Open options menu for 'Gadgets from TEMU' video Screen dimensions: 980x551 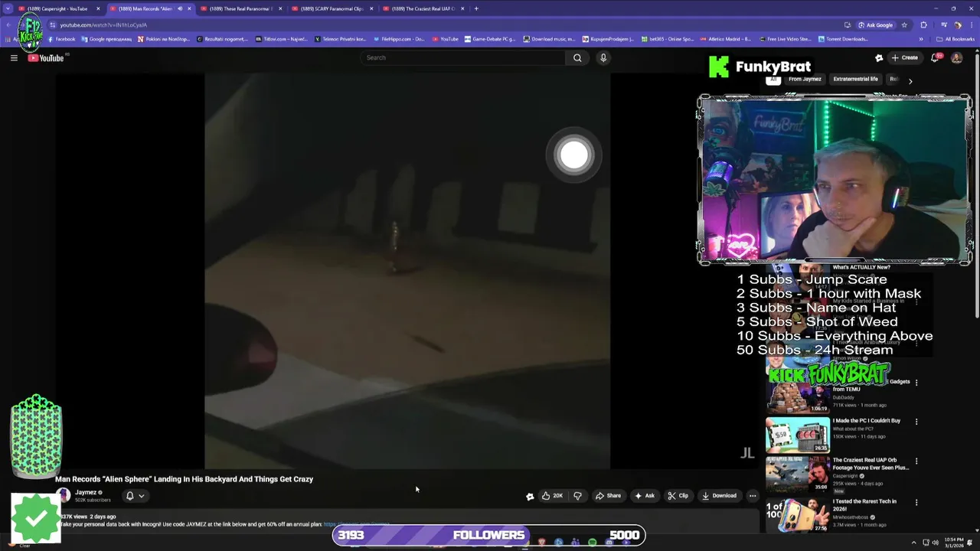[916, 382]
